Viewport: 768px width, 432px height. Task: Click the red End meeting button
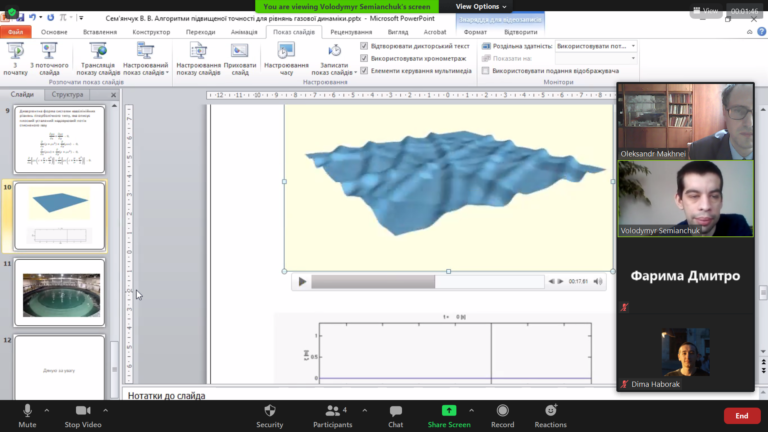click(x=742, y=416)
